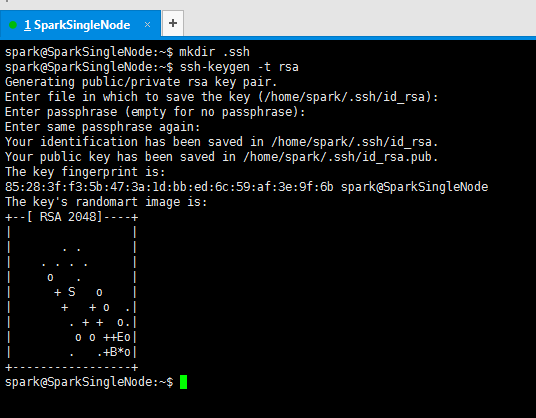536x418 pixels.
Task: Click the Enter passphrase prompt line
Action: click(x=155, y=112)
